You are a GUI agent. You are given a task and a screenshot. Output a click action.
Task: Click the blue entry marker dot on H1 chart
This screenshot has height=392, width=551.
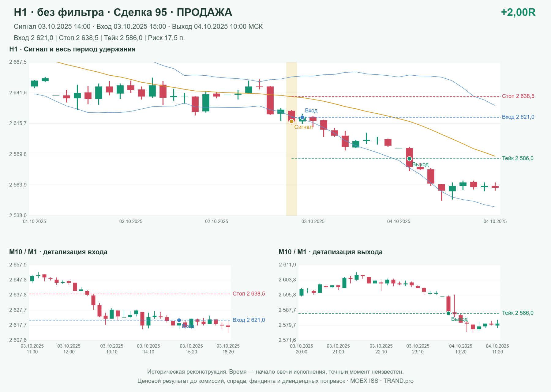point(302,117)
